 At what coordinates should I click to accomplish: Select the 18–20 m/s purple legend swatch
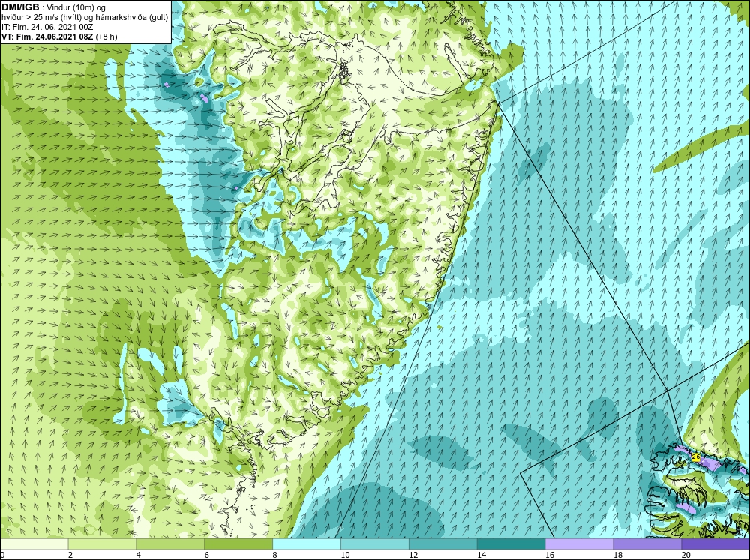(648, 544)
